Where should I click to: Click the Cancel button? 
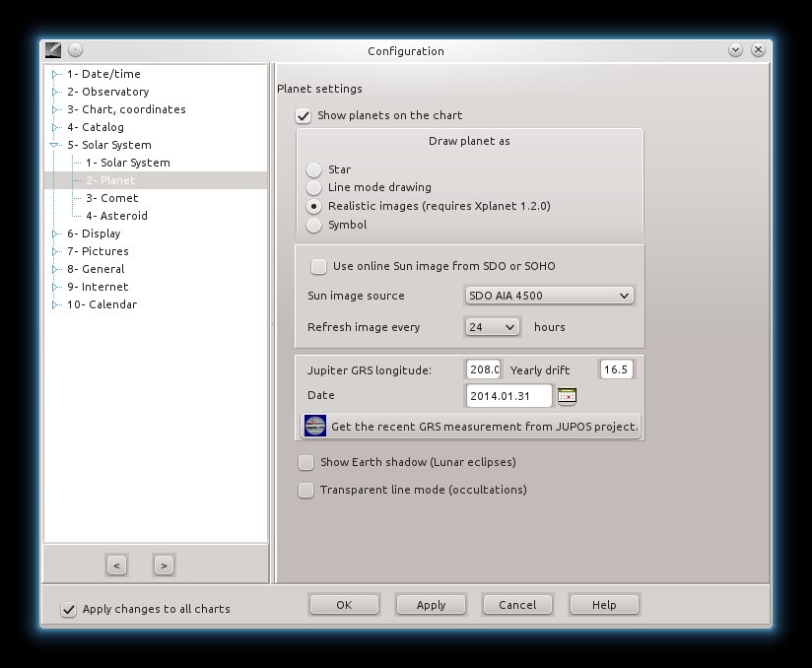click(517, 605)
